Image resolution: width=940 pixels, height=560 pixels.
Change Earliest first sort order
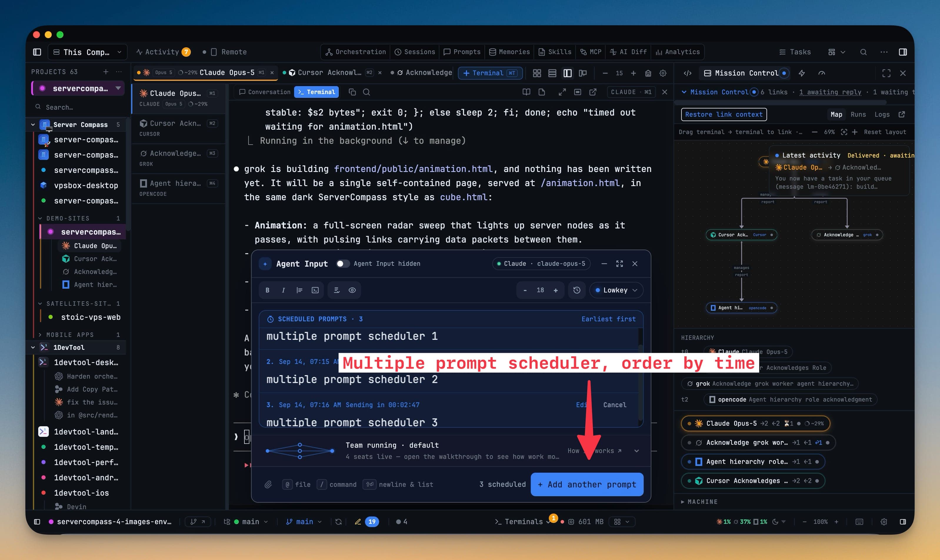(x=609, y=319)
